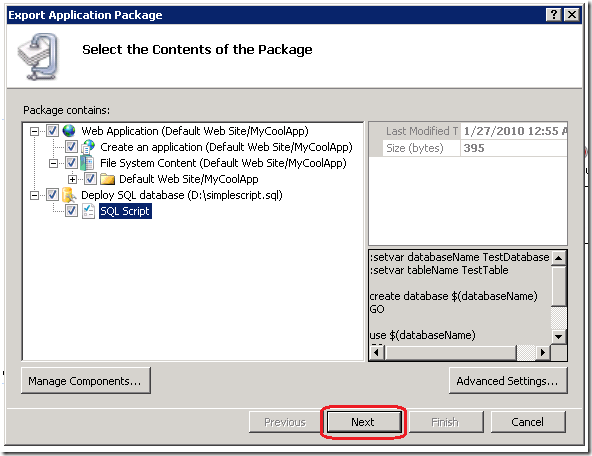The width and height of the screenshot is (592, 456).
Task: Click script preview scroll down arrow
Action: (x=558, y=336)
